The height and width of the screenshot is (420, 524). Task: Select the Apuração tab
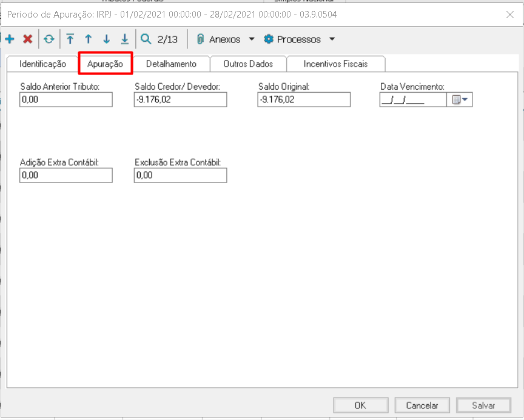point(105,64)
